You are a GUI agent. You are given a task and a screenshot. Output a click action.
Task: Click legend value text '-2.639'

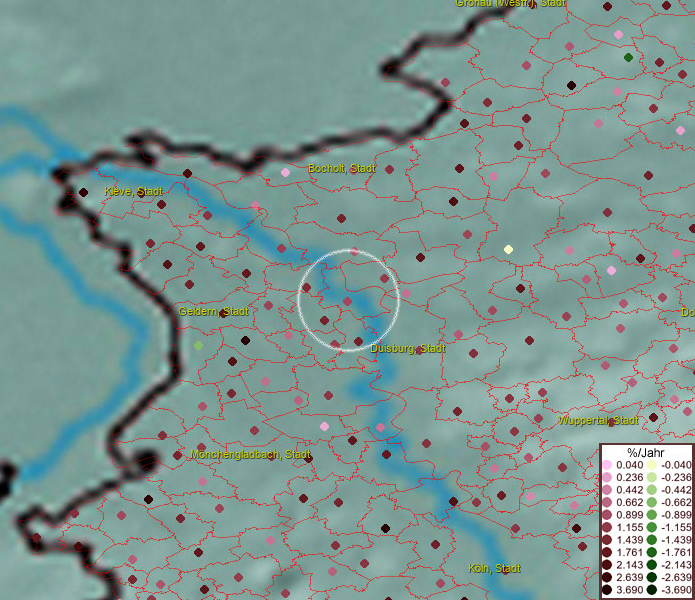(676, 577)
